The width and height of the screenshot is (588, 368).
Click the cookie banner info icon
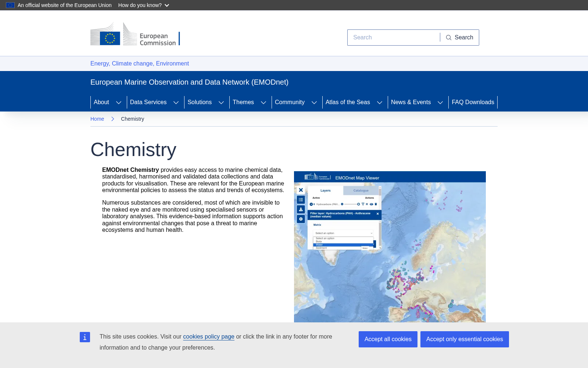pos(85,337)
